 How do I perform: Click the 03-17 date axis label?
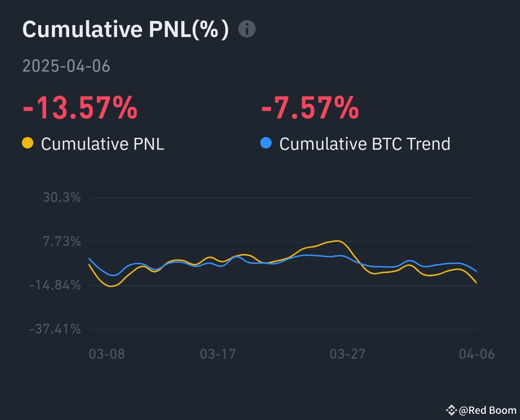click(x=218, y=354)
